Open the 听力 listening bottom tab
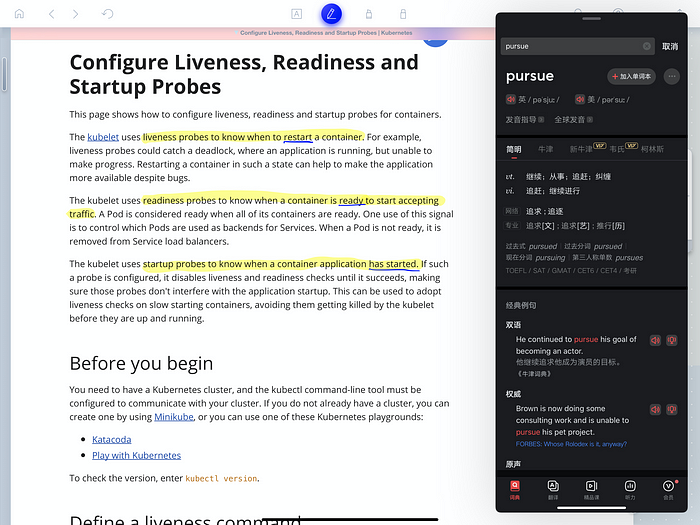700x525 pixels. click(630, 489)
